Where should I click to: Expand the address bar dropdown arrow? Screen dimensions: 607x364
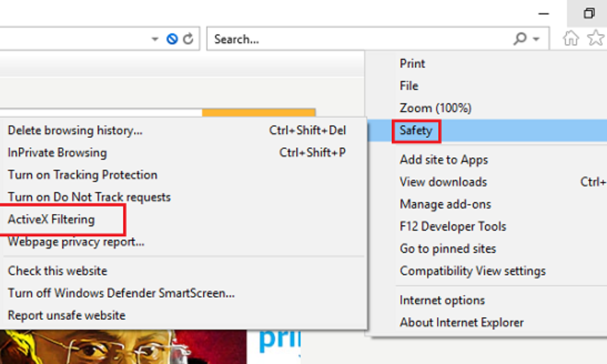(155, 39)
